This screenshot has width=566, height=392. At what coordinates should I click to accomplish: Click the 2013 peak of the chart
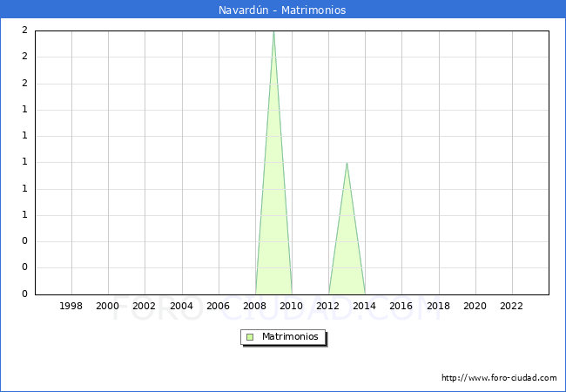[x=347, y=163]
